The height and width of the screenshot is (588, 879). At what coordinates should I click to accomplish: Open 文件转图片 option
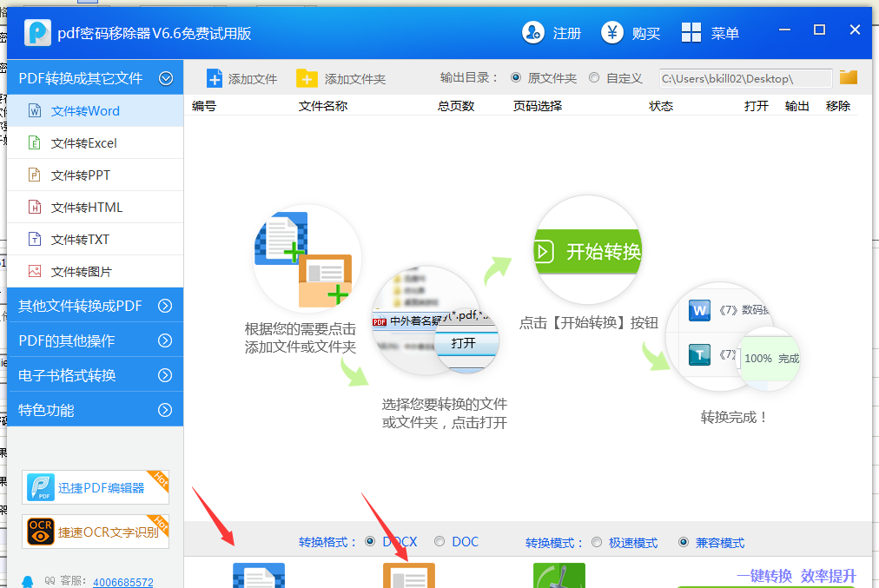tap(96, 271)
